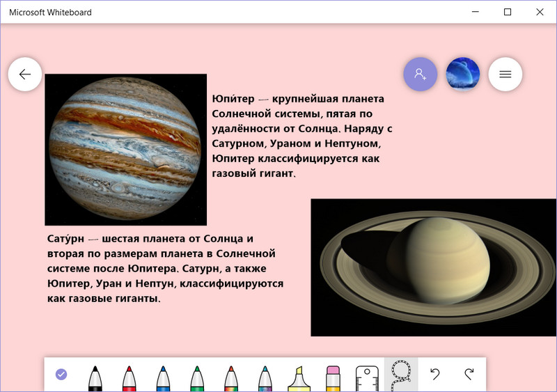The height and width of the screenshot is (392, 557).
Task: Select the rainbow pen
Action: coord(231,379)
